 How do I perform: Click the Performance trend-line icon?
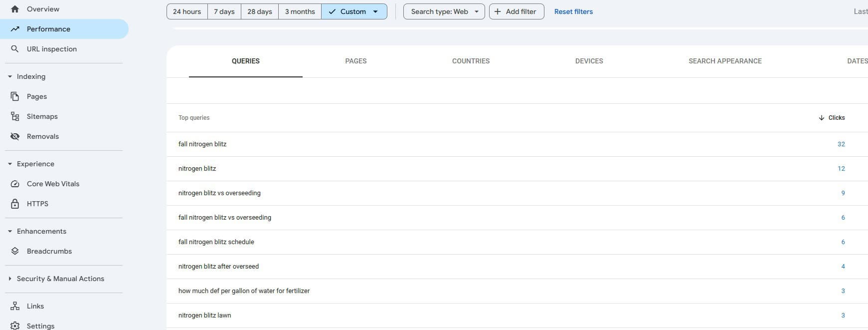click(x=15, y=29)
